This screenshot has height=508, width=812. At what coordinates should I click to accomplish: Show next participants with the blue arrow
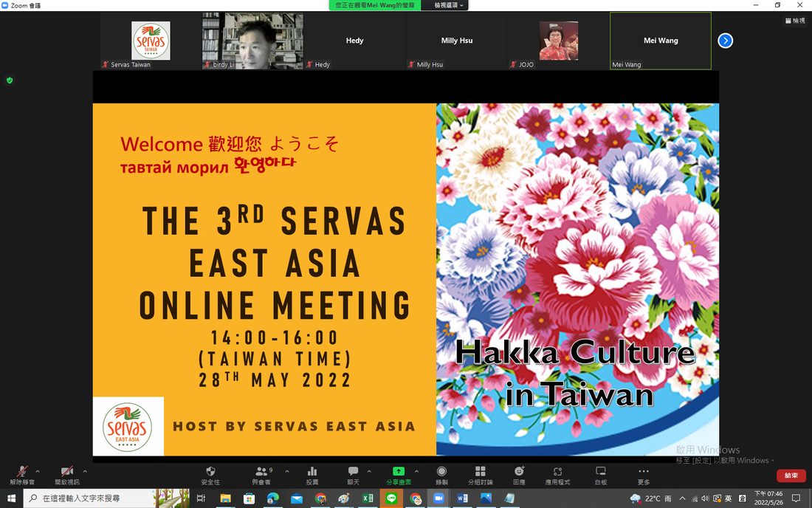point(725,41)
